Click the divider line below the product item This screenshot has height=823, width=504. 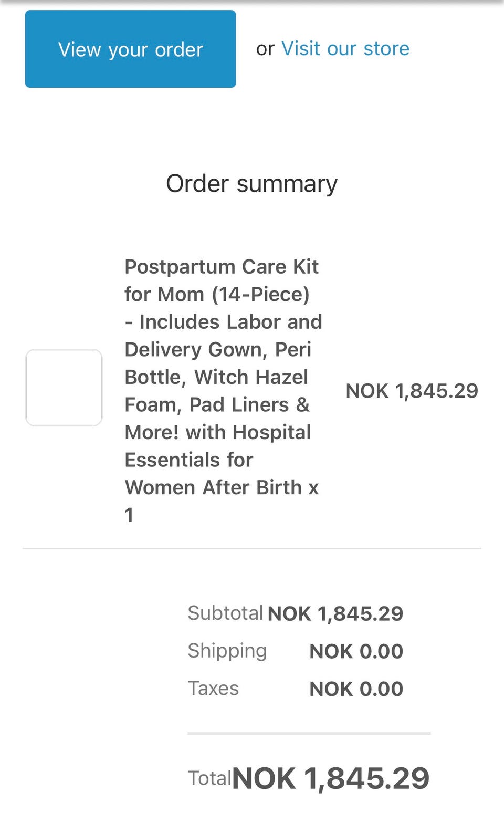pos(251,548)
